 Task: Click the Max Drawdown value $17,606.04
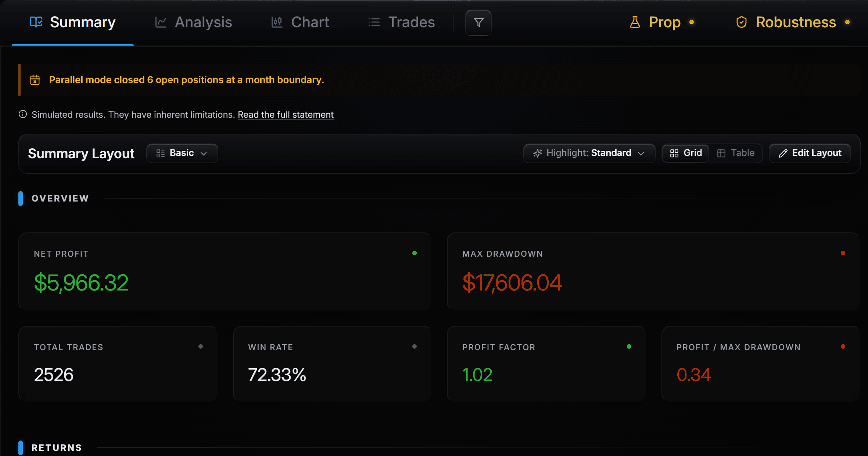(512, 283)
